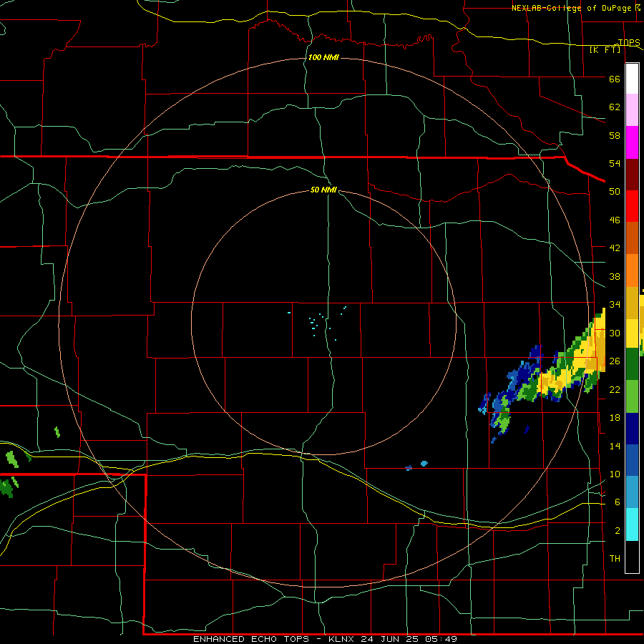This screenshot has height=644, width=644.
Task: Select the magenta color in the legend
Action: 632,142
